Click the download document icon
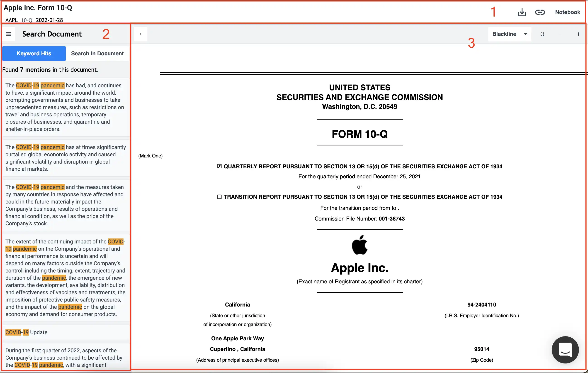This screenshot has width=588, height=373. pos(522,12)
